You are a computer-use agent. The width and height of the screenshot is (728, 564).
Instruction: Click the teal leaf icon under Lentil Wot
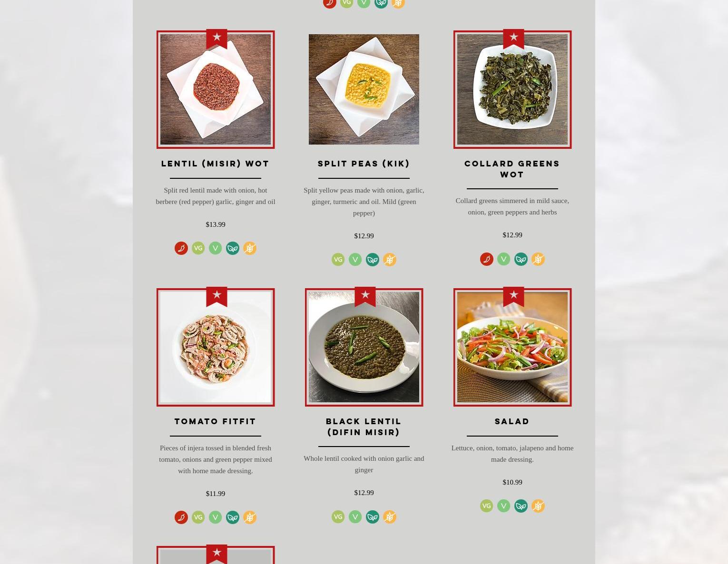pos(233,248)
